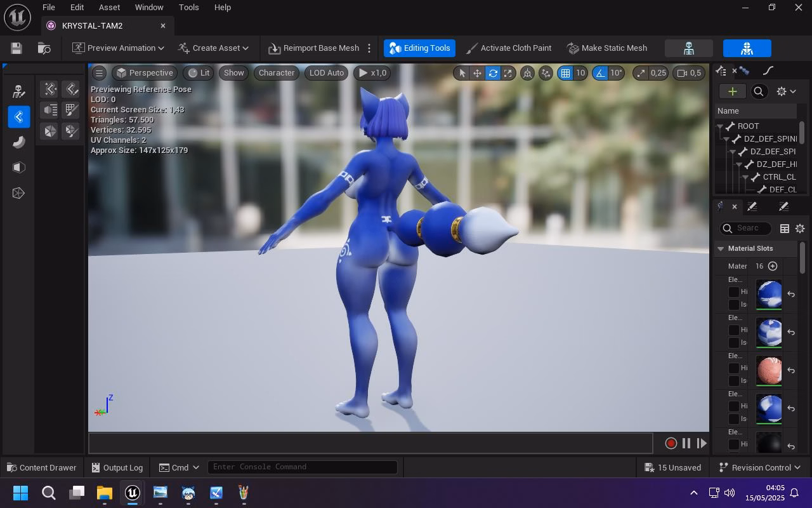Tick Isolate checkbox of first material slot

click(x=734, y=305)
